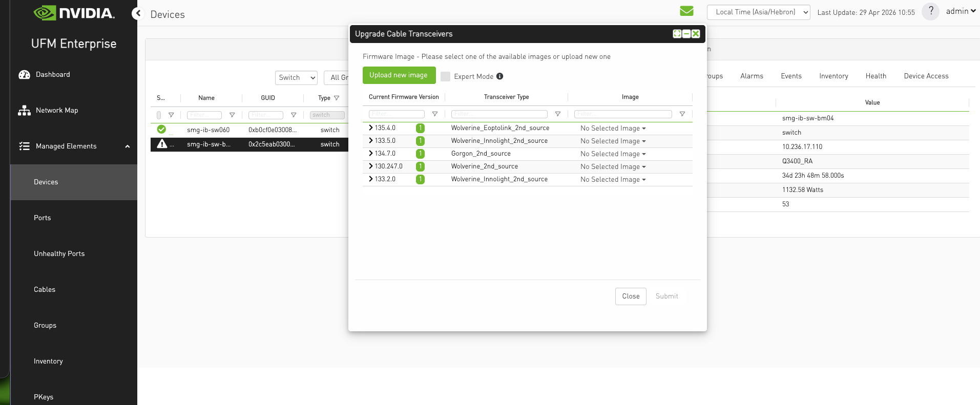Click the Submit button
Viewport: 980px width, 405px height.
666,296
